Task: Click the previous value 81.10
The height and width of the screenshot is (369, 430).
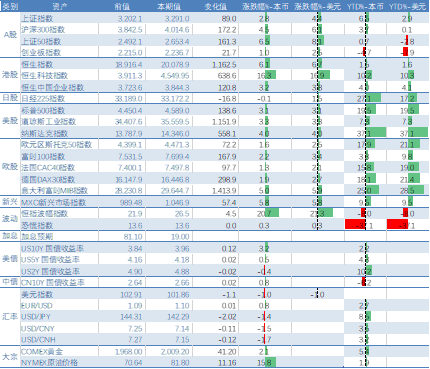Action: click(x=133, y=236)
